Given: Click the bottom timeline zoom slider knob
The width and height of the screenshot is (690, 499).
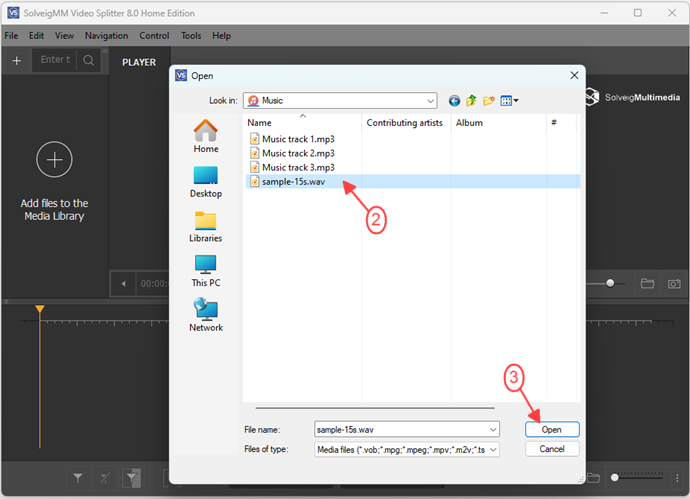Looking at the screenshot, I should [615, 477].
